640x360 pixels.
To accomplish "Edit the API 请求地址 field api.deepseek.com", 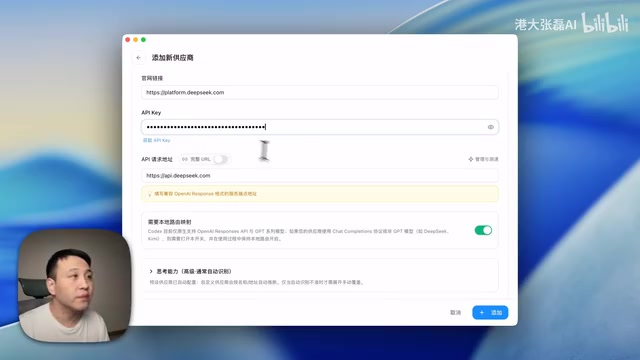I will click(320, 176).
